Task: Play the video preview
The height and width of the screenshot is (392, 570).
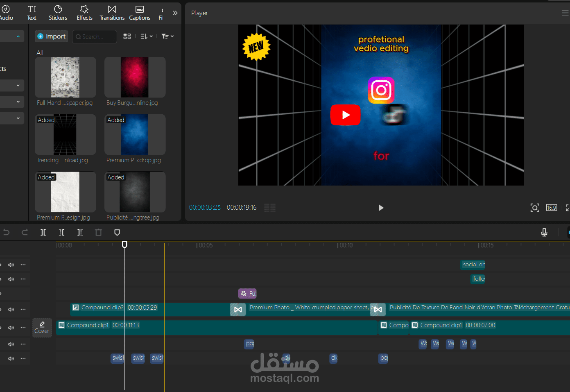Action: click(381, 208)
